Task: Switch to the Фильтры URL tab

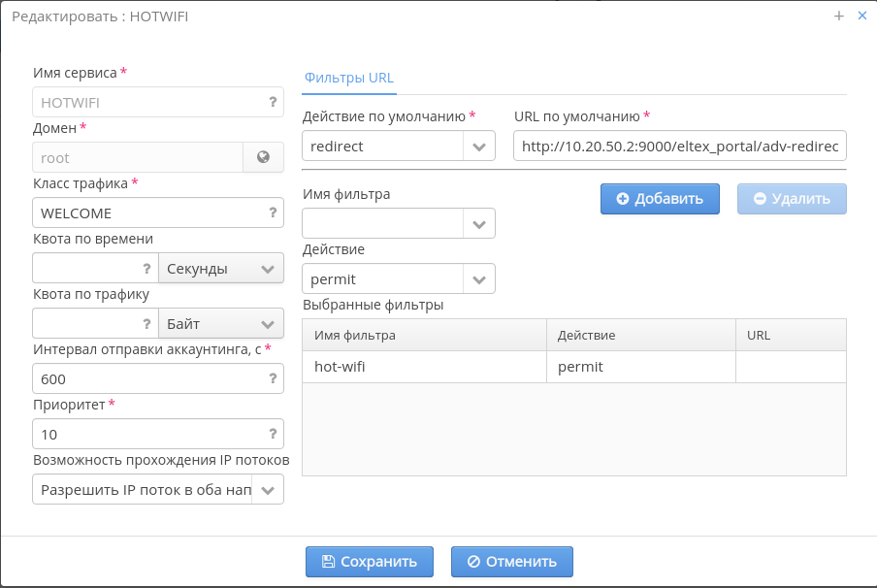Action: pos(349,79)
